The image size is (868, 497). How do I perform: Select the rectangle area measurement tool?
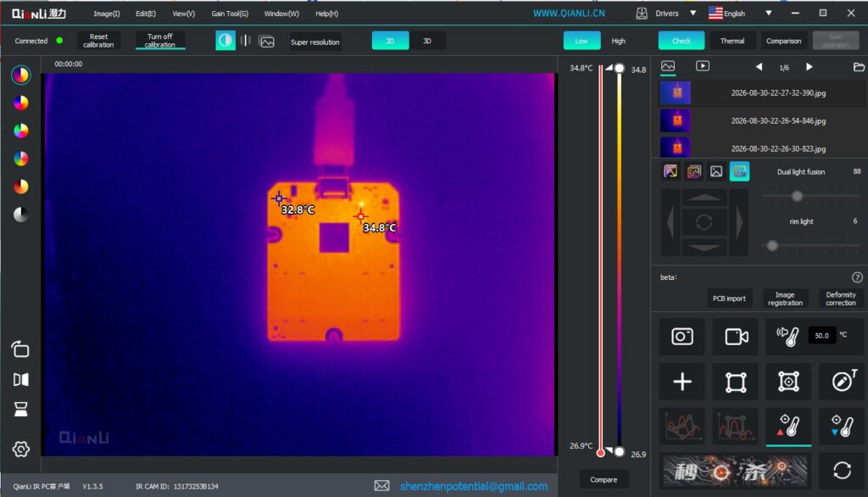(x=736, y=382)
